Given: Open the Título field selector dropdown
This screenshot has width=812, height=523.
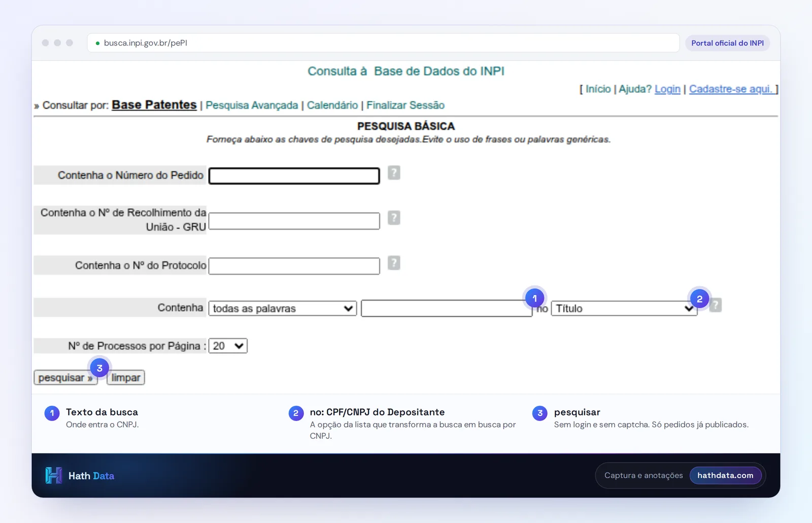Looking at the screenshot, I should pos(624,308).
